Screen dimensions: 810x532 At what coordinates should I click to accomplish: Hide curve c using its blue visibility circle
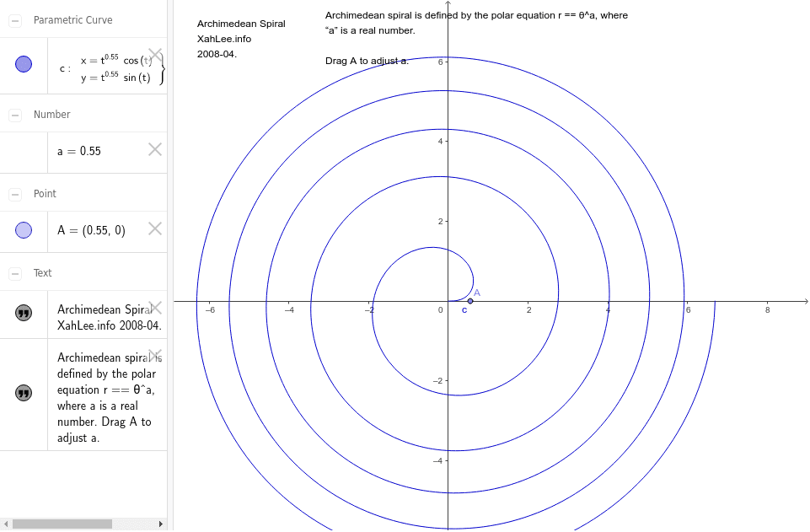24,64
